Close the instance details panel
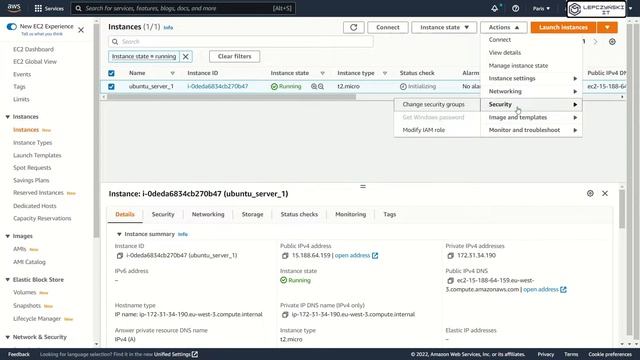The image size is (640, 360). click(x=605, y=193)
